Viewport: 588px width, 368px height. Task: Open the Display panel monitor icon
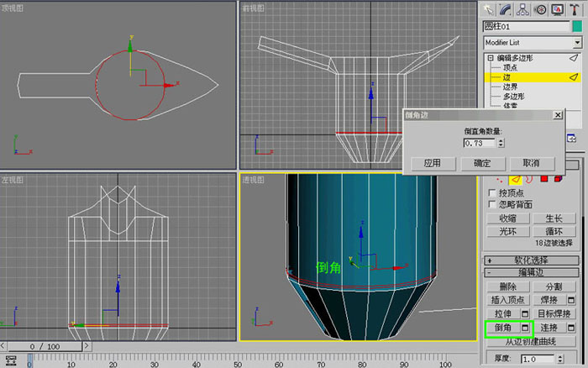click(557, 9)
